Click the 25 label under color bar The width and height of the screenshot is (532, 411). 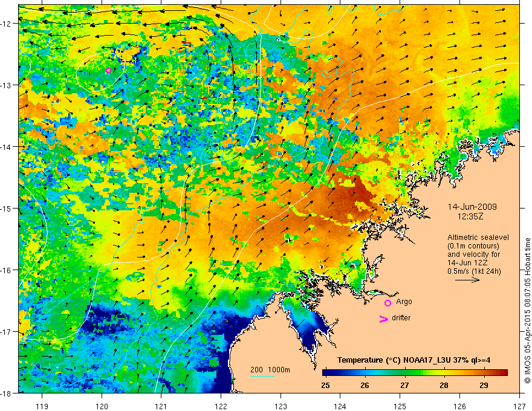[x=325, y=385]
